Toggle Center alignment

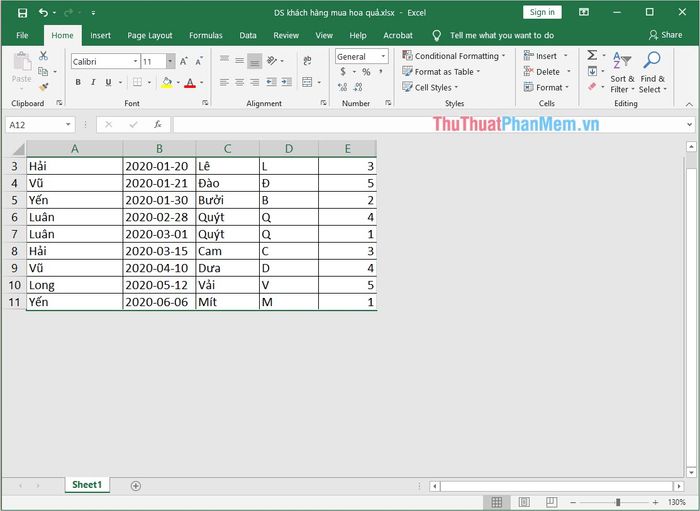240,82
